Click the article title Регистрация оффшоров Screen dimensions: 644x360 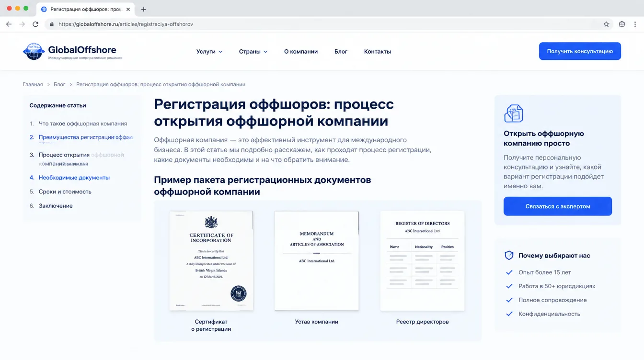click(x=274, y=112)
